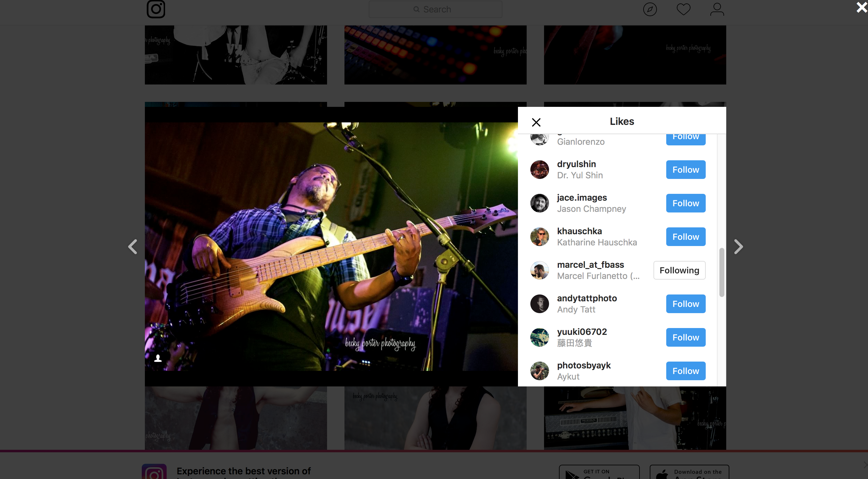868x479 pixels.
Task: Open the Profile person icon
Action: (x=717, y=9)
